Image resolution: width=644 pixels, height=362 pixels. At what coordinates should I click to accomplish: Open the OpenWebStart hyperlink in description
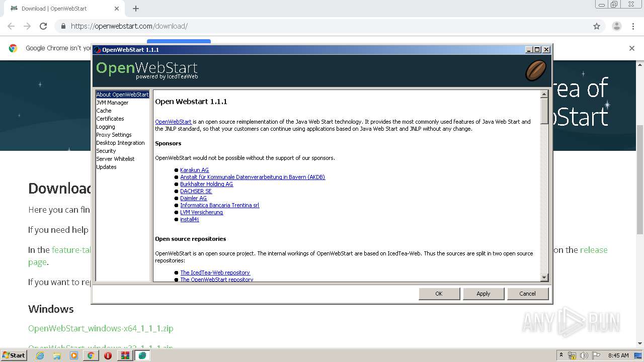[173, 122]
